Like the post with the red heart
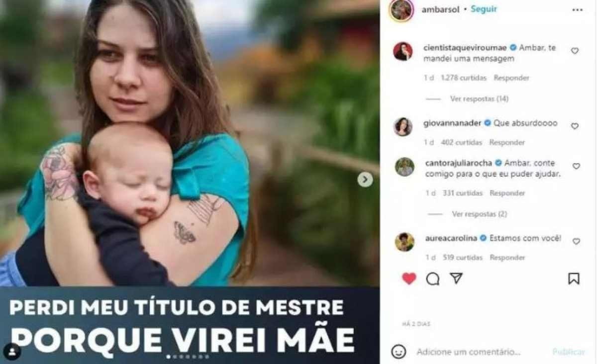Image resolution: width=597 pixels, height=364 pixels. (x=409, y=279)
